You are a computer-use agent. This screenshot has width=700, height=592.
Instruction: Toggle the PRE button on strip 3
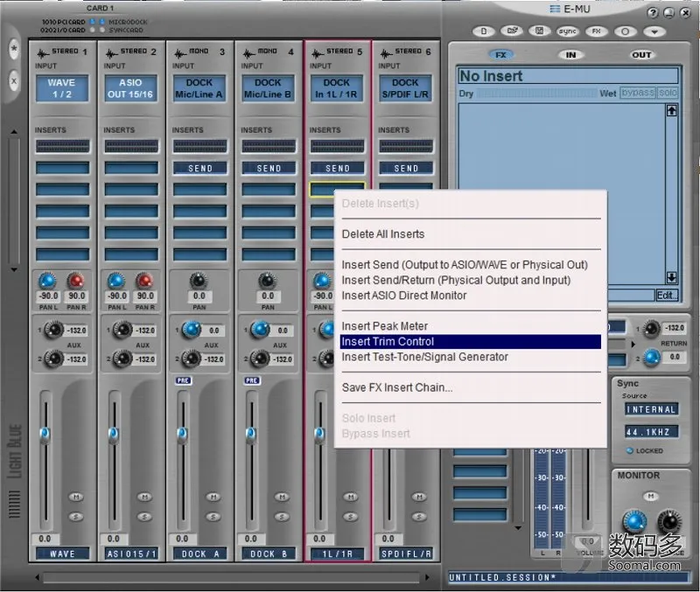click(x=184, y=380)
